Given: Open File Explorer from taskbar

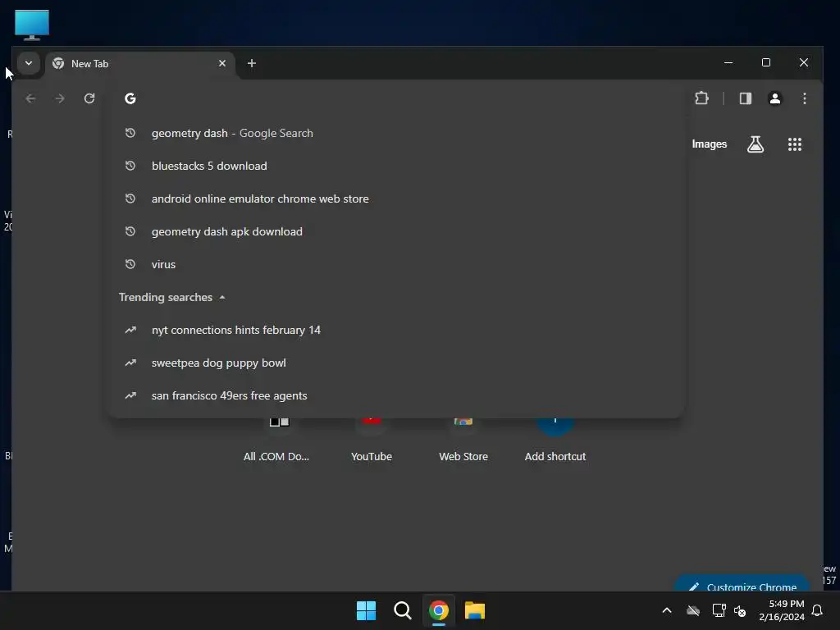Looking at the screenshot, I should coord(475,610).
